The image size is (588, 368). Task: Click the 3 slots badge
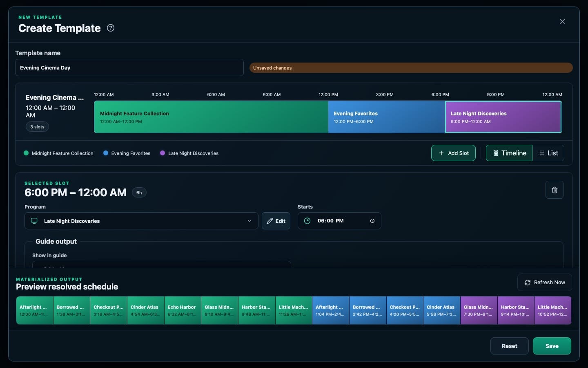(x=37, y=127)
